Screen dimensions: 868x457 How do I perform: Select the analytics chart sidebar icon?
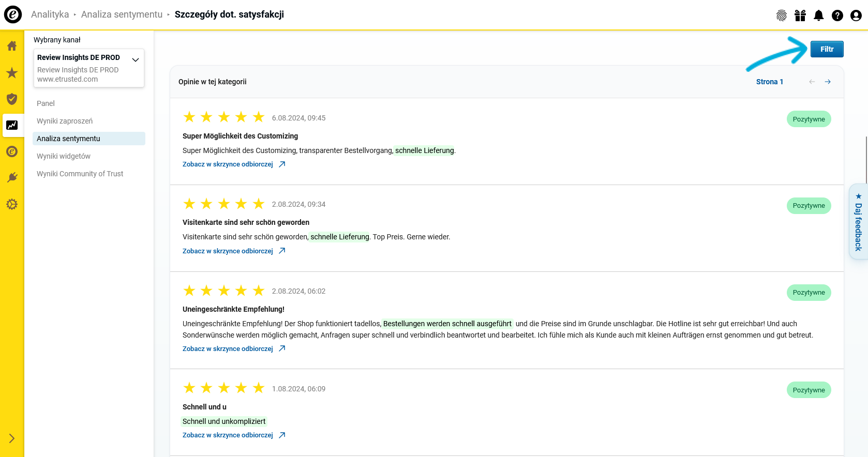12,125
